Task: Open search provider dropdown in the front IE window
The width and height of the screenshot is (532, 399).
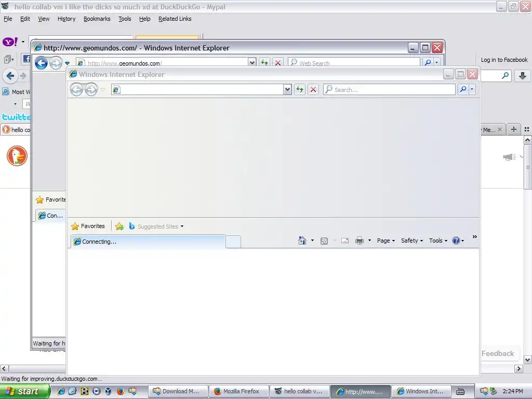Action: [x=472, y=89]
